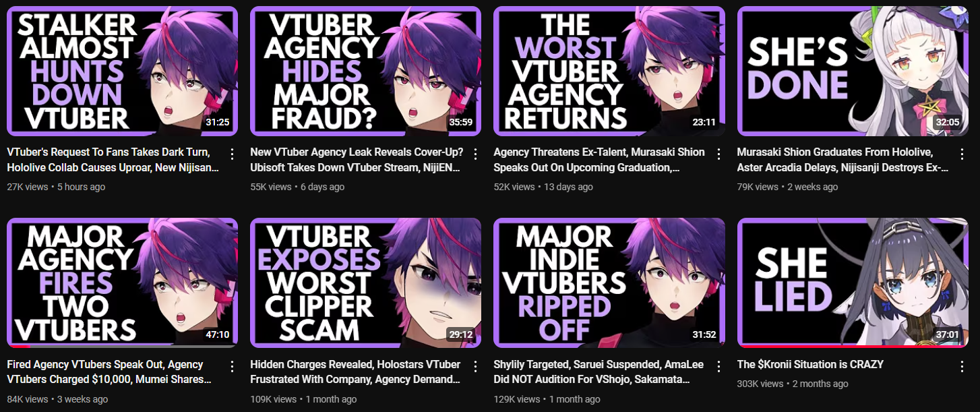The height and width of the screenshot is (412, 980).
Task: Open the "Worst VTuber Agency Returns" thumbnail
Action: (x=609, y=71)
